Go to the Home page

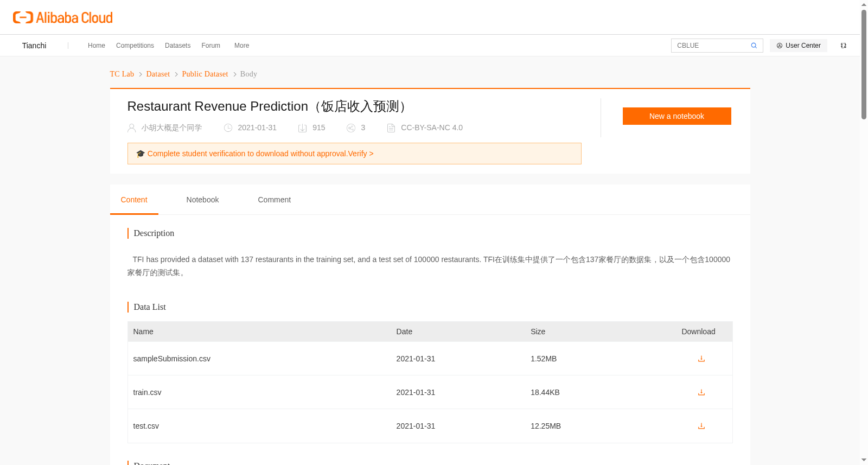(x=97, y=46)
